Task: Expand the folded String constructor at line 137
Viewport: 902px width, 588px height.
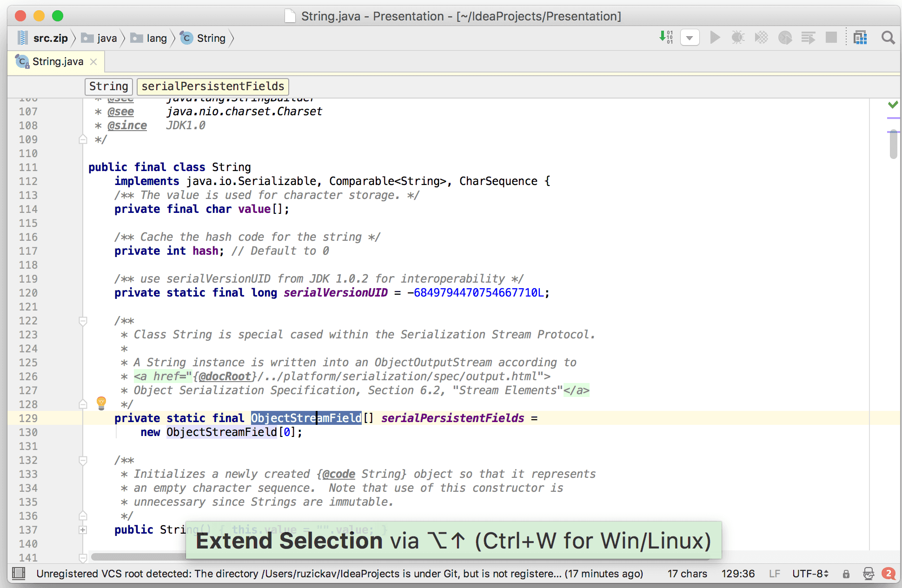Action: [83, 530]
